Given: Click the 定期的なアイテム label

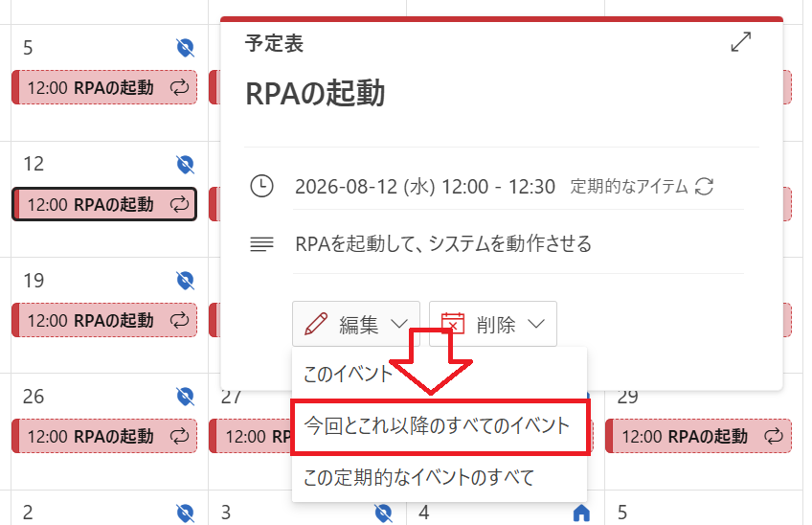Looking at the screenshot, I should (629, 187).
